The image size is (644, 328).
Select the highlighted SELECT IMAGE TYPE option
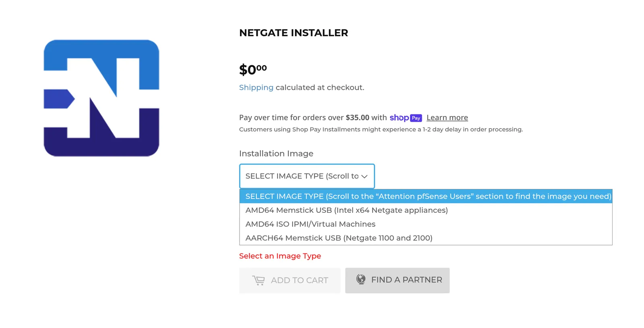[426, 196]
